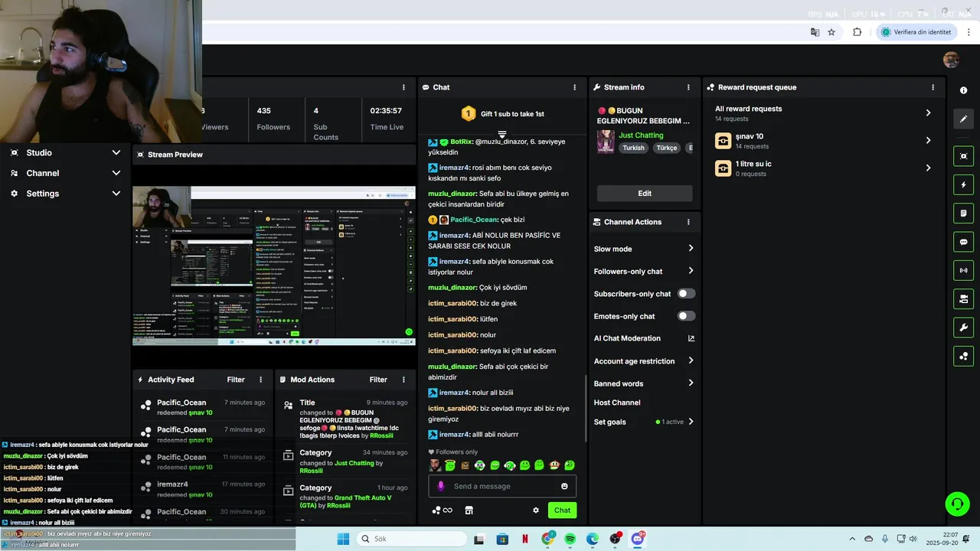Open Netflix from the taskbar
980x551 pixels.
point(525,539)
